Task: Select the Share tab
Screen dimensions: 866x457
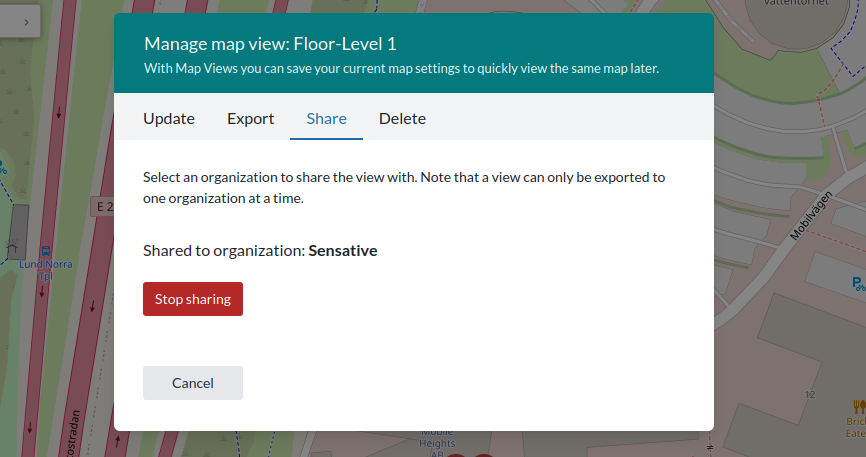Action: tap(326, 118)
